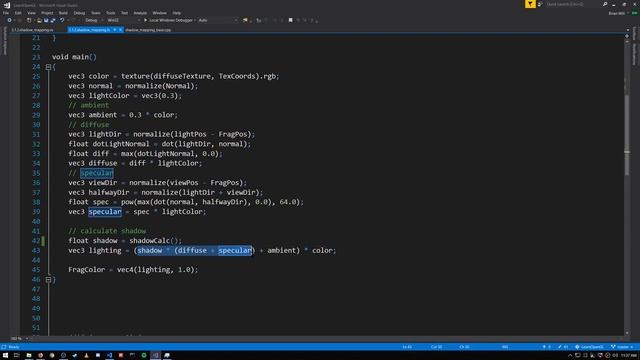Click the Quick Launch magnifier icon

point(604,4)
